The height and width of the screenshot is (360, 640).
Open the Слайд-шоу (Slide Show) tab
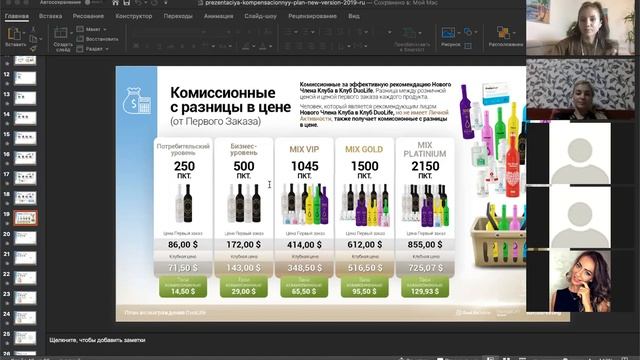(260, 16)
